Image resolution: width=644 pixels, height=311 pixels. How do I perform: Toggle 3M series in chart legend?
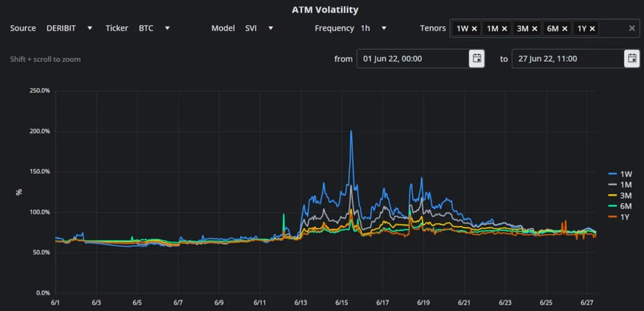620,196
